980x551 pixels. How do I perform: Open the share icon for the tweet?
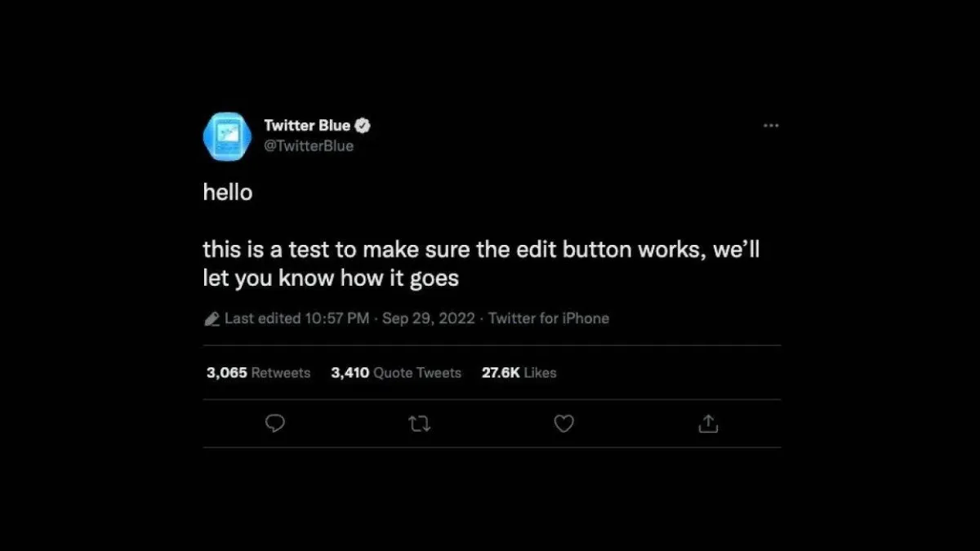(708, 424)
